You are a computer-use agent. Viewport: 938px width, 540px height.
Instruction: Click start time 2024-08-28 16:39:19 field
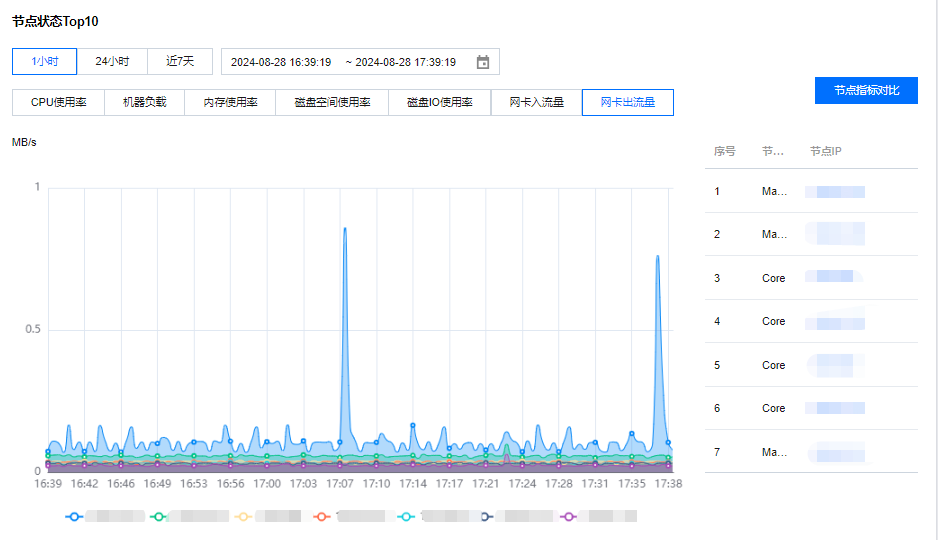pos(281,62)
